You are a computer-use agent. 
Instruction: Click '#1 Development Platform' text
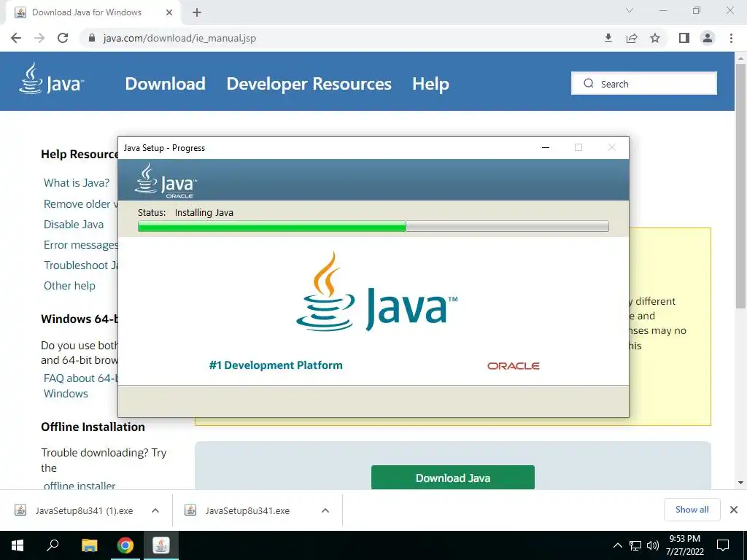[275, 365]
